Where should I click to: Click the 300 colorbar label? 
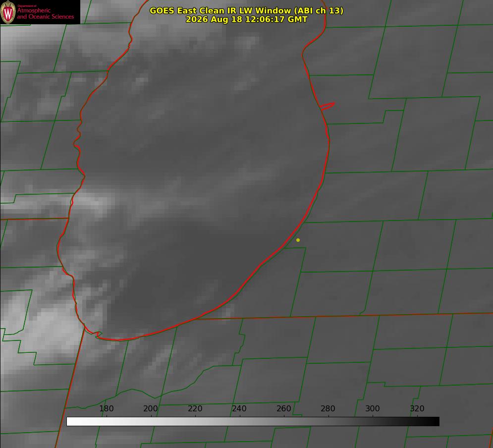pos(373,408)
